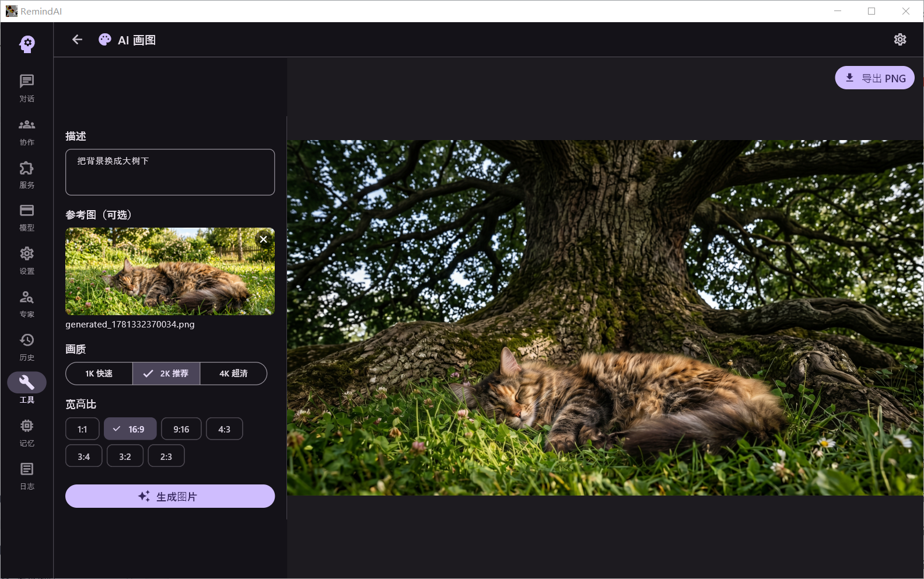Image resolution: width=924 pixels, height=579 pixels.
Task: Click the generated cat under tree image
Action: click(x=605, y=318)
